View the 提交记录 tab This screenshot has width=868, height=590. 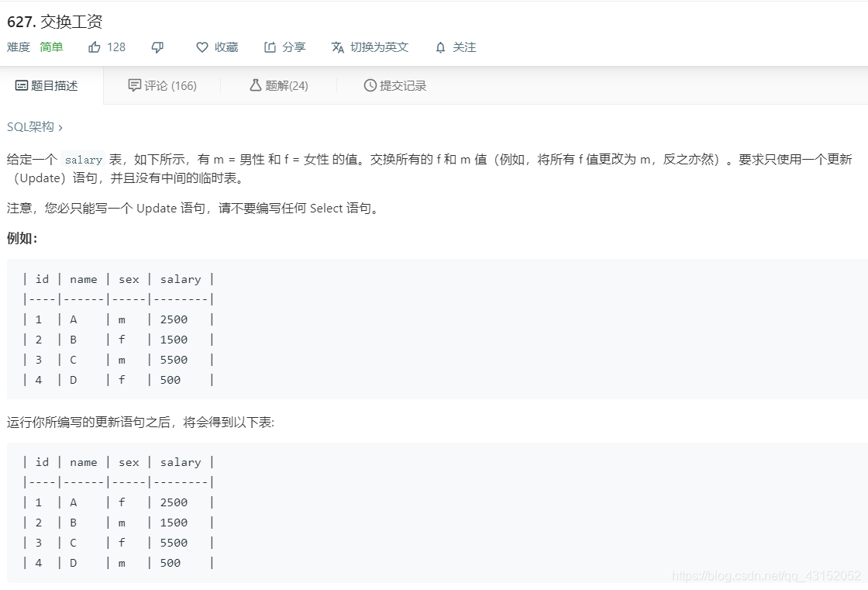[403, 85]
